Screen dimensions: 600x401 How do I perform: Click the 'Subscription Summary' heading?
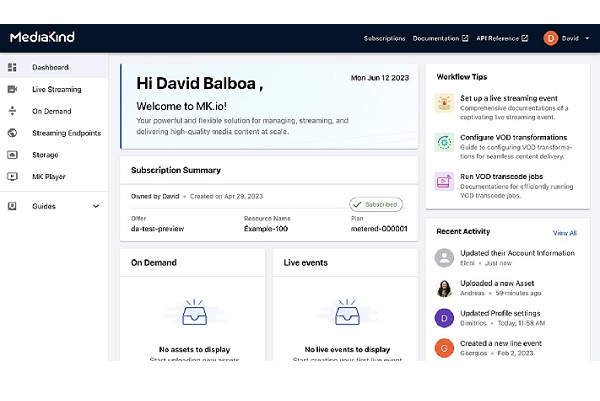coord(176,170)
